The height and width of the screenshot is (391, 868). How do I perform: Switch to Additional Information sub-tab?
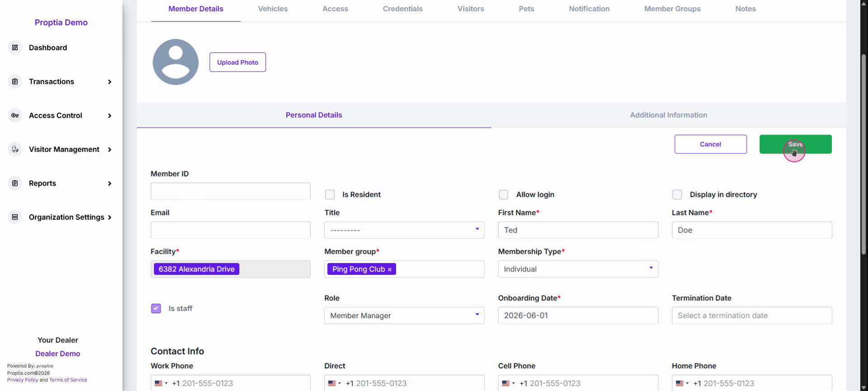point(669,115)
